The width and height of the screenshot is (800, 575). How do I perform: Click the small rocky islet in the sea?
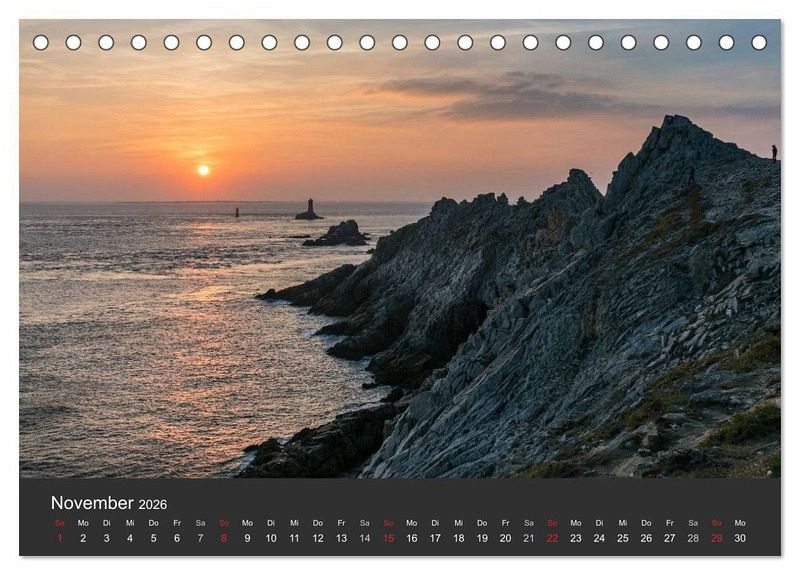(339, 234)
